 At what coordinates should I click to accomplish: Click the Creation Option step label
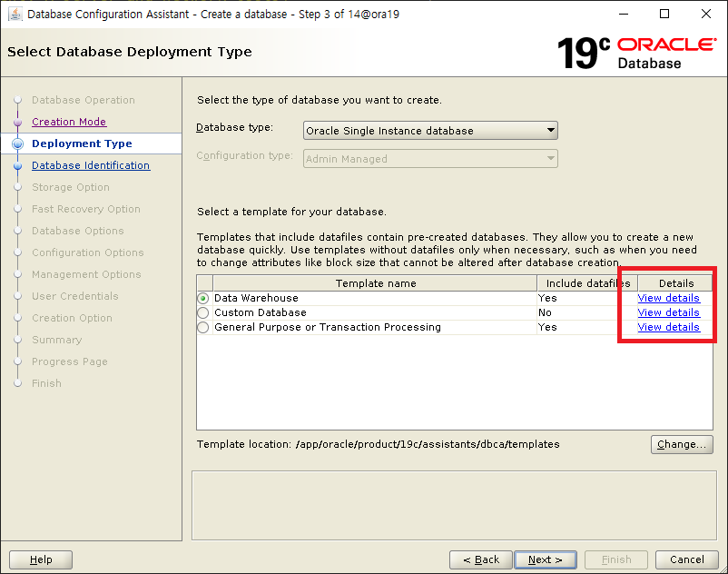[x=72, y=318]
